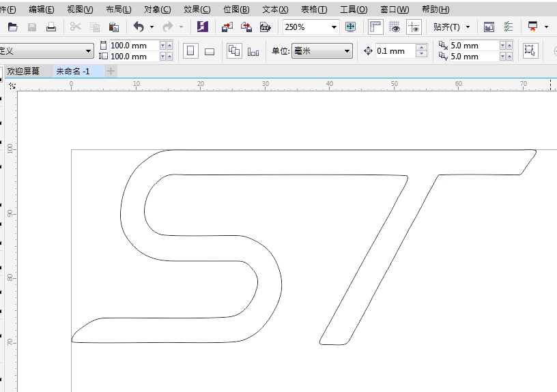This screenshot has width=557, height=392.
Task: Click the full-screen preview icon
Action: pos(351,27)
